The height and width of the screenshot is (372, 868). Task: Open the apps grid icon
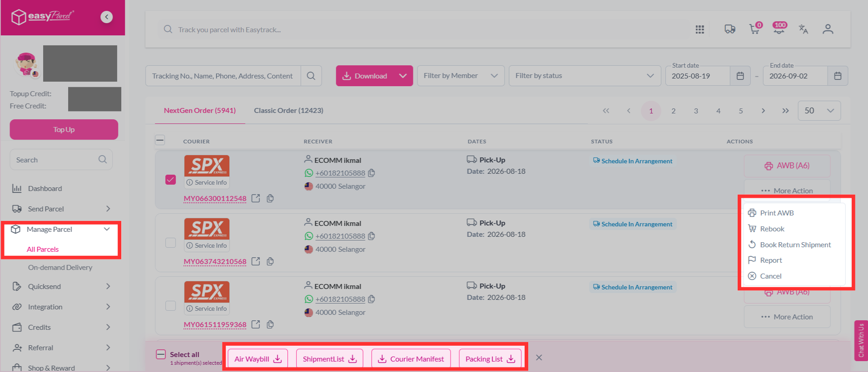click(x=700, y=29)
